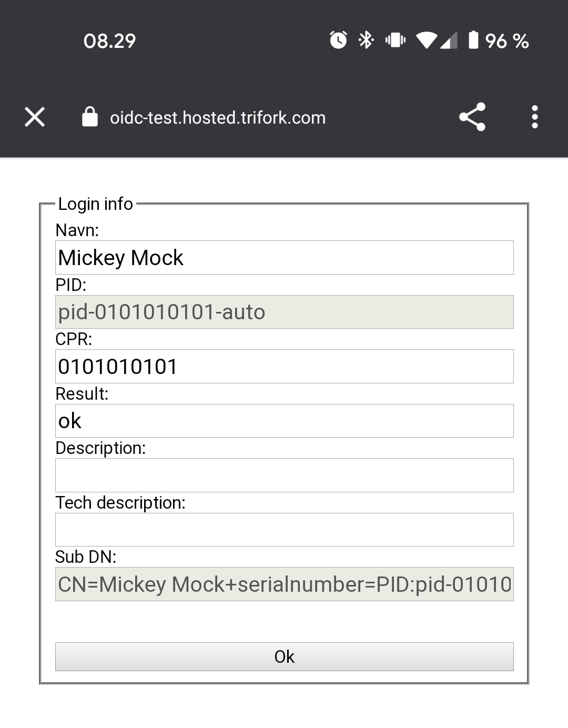Focus the empty Description field
Screen dimensions: 568x728
(284, 475)
